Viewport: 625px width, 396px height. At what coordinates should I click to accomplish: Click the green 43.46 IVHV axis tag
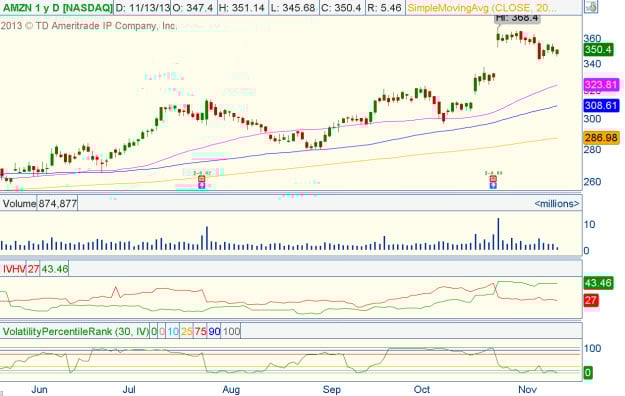[x=598, y=283]
